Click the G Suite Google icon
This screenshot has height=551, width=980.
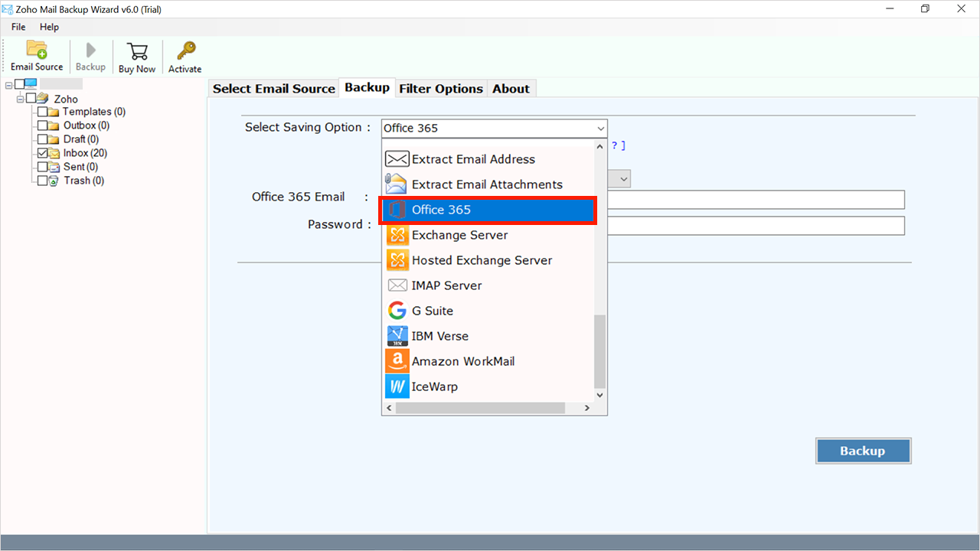(x=397, y=311)
